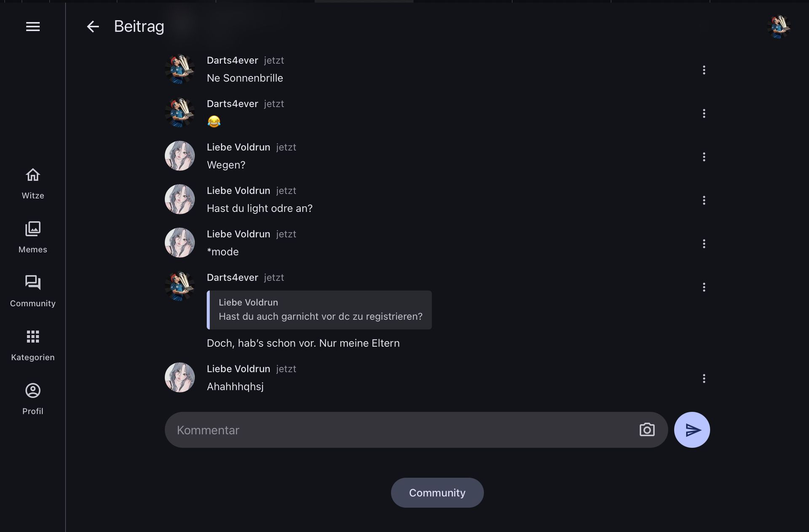Open options for the "Ne Sonnenbrille" comment
Viewport: 809px width, 532px height.
(x=704, y=70)
